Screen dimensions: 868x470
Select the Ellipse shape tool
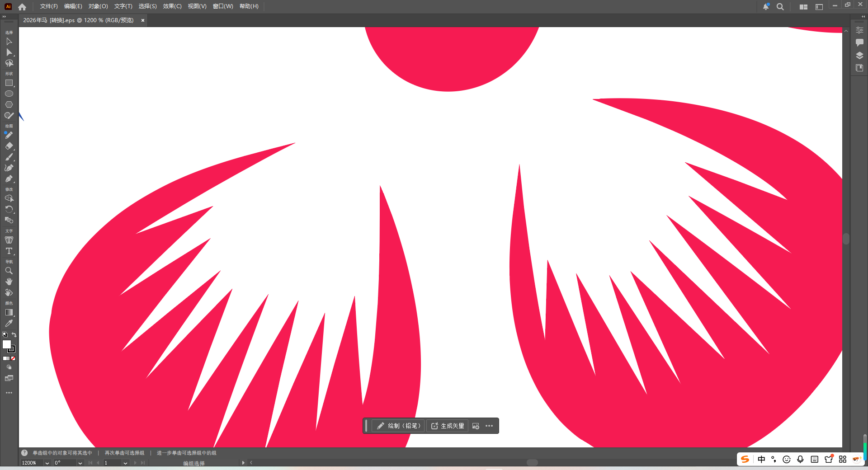9,94
